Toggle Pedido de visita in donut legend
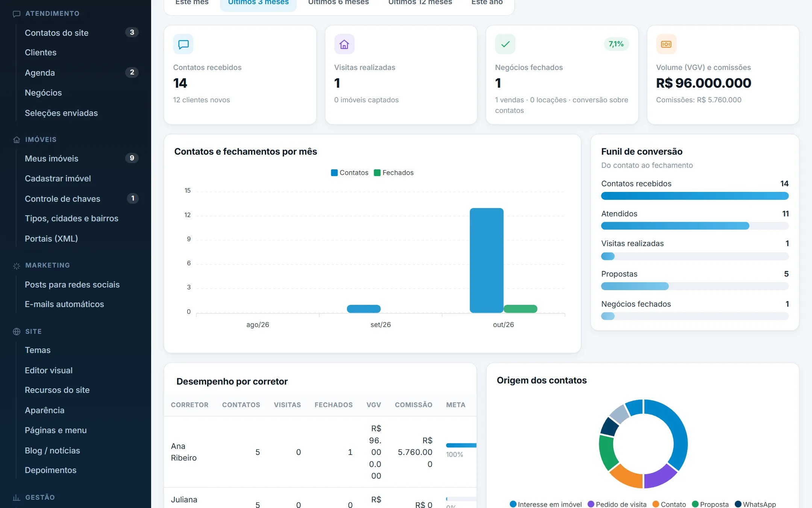Viewport: 812px width, 508px height. pos(617,504)
